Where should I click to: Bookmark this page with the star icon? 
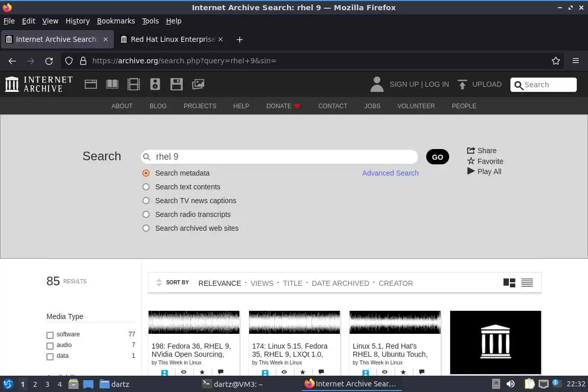(x=556, y=61)
